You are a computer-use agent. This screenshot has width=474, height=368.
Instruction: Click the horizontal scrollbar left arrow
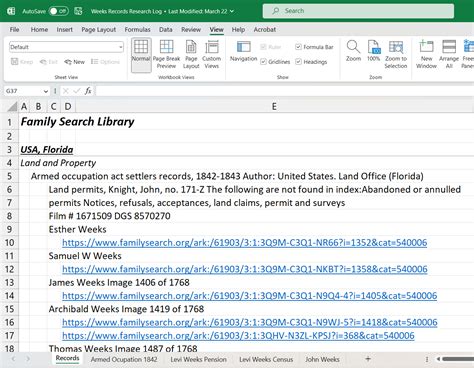[439, 359]
